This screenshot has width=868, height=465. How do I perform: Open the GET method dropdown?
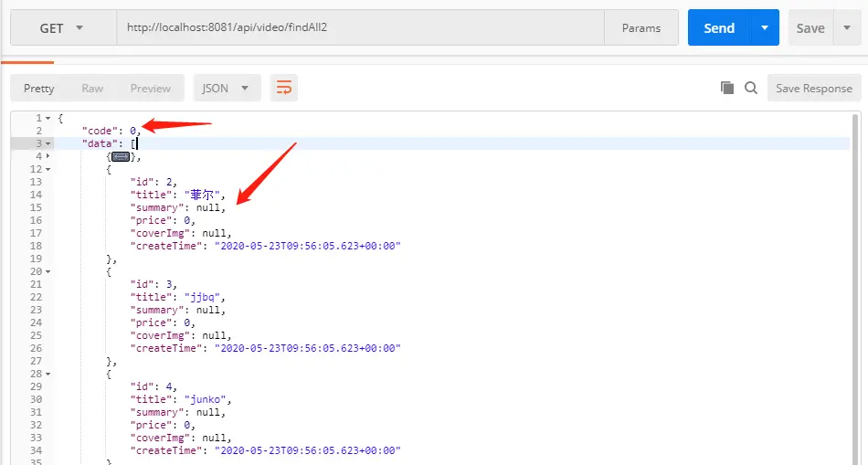(x=63, y=27)
